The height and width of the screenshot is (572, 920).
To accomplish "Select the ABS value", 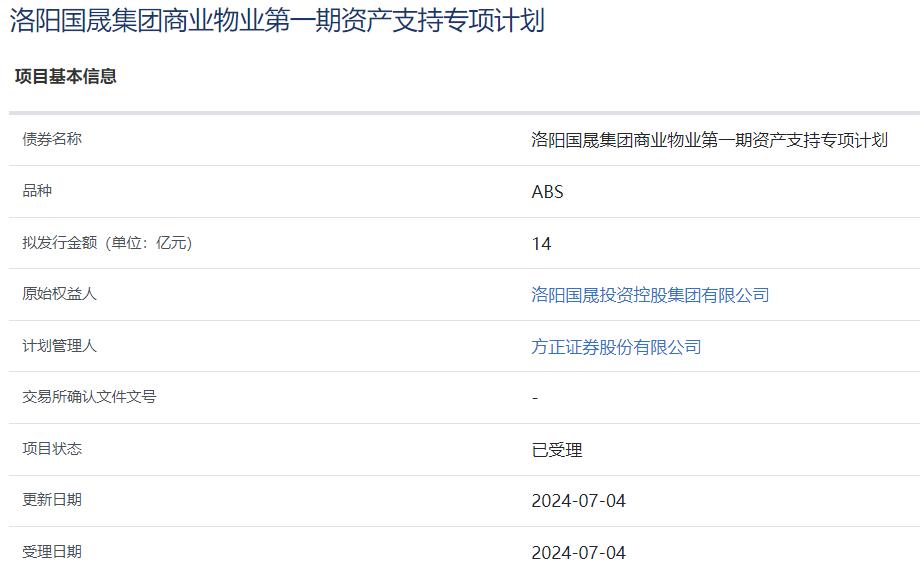I will click(x=547, y=192).
